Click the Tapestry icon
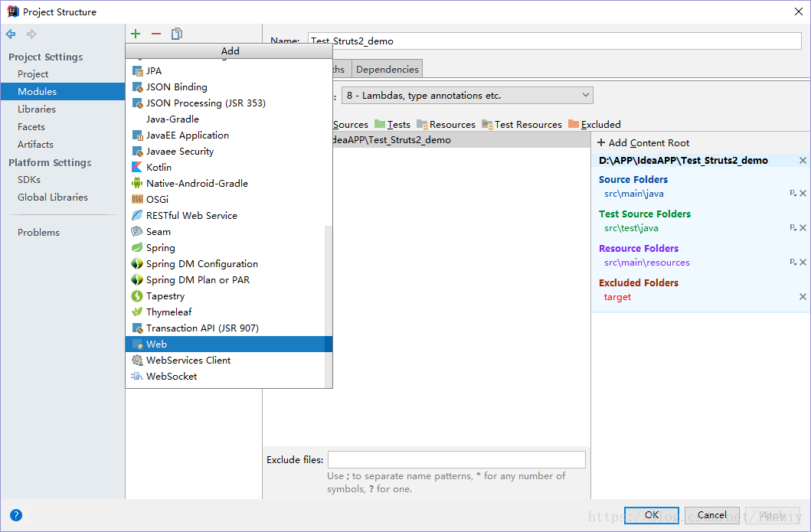This screenshot has width=811, height=532. coord(137,295)
